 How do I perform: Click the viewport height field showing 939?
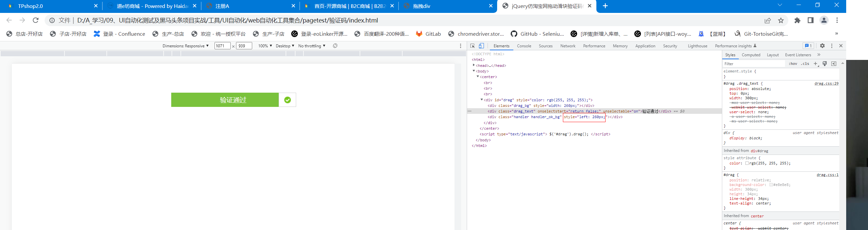(x=244, y=46)
